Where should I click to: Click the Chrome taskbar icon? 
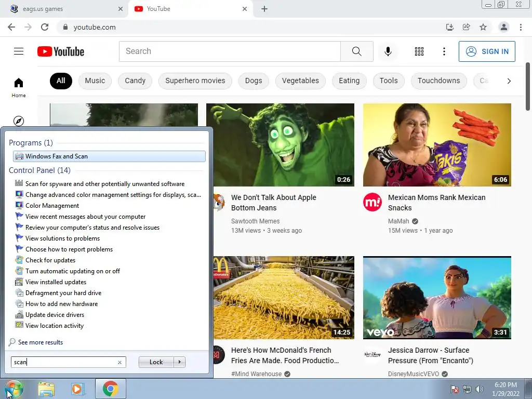[111, 389]
